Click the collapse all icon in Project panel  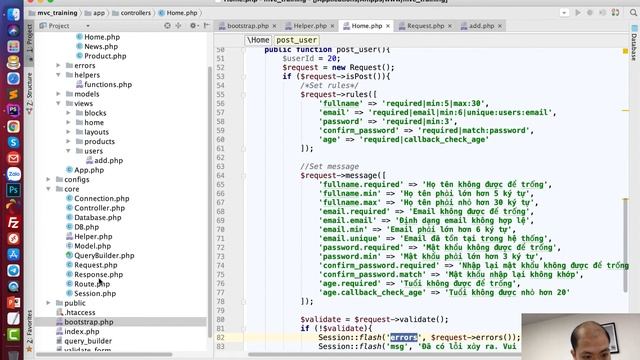tap(178, 26)
